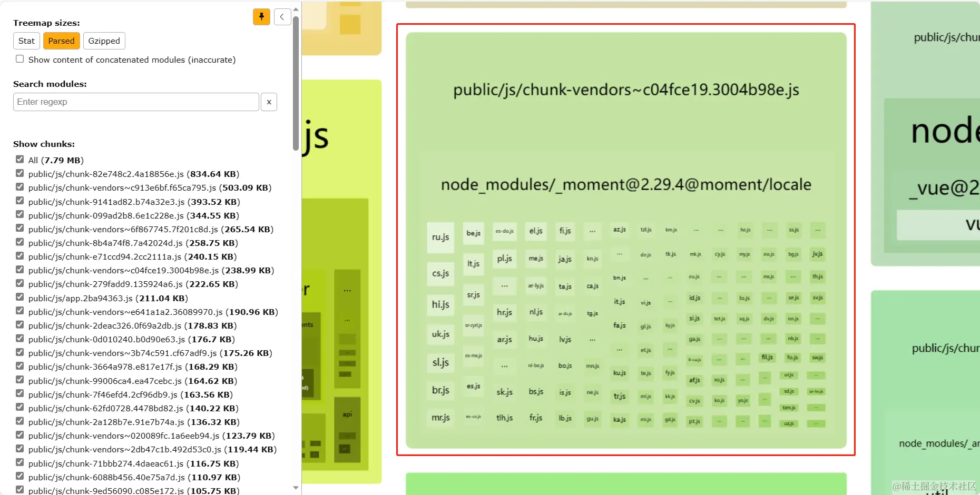Toggle the app.2ba94363.js chunk checkbox
The width and height of the screenshot is (980, 495).
coord(20,297)
